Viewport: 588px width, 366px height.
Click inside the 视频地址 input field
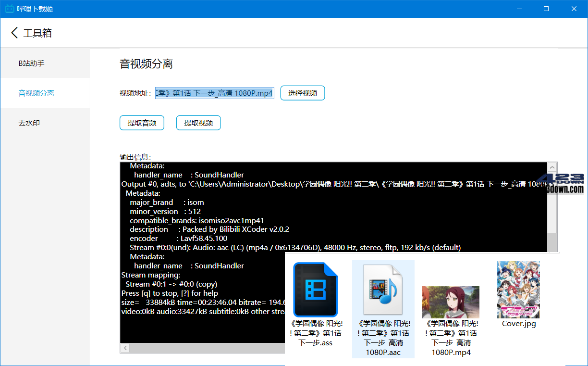coord(214,93)
